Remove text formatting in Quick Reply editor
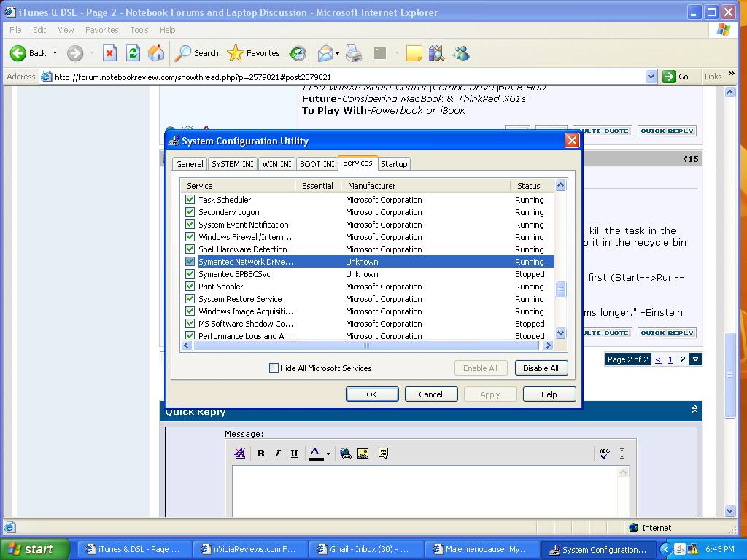Image resolution: width=747 pixels, height=560 pixels. point(239,454)
